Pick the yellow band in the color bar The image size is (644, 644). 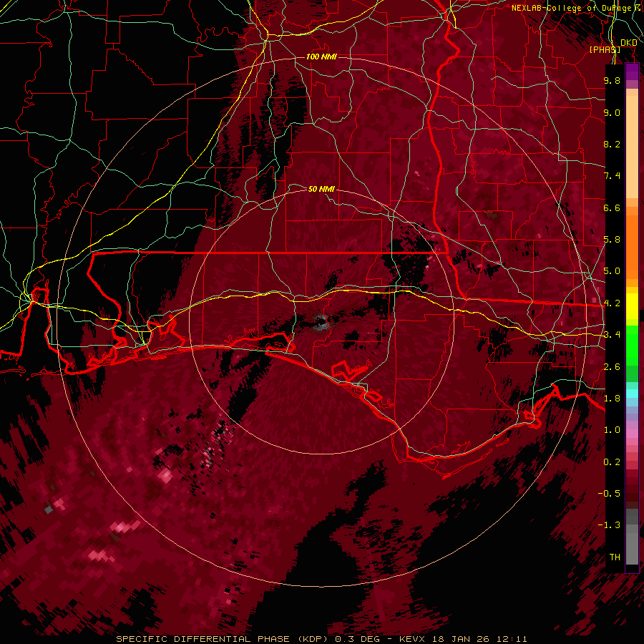pos(632,306)
